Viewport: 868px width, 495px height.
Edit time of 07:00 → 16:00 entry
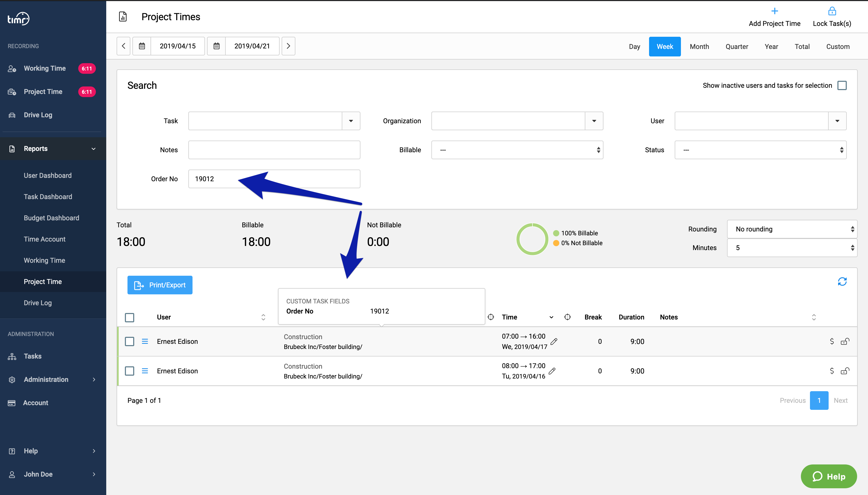tap(554, 341)
